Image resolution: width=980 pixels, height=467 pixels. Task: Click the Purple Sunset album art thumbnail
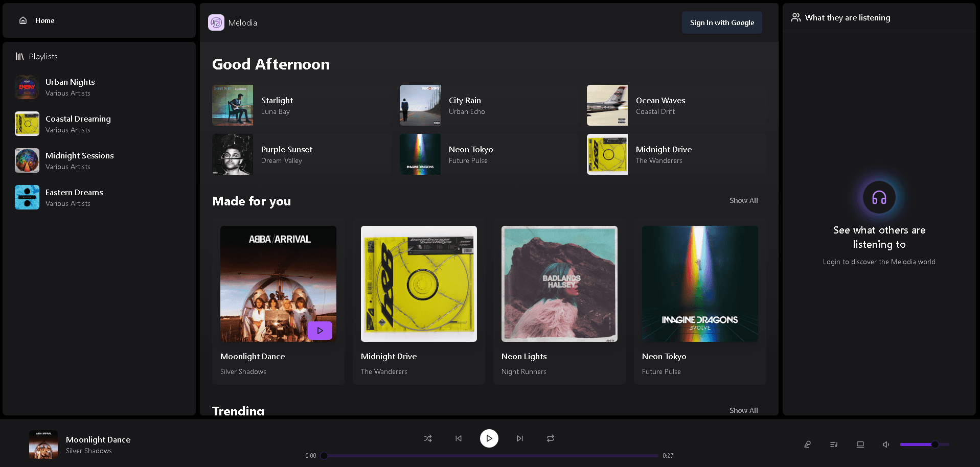(233, 154)
